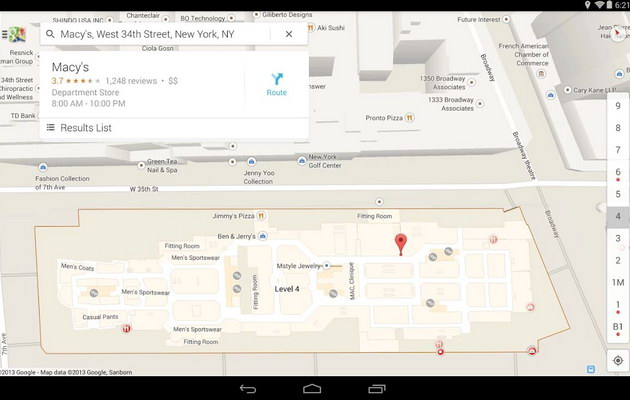Tap the 1333 Broadway Associates marker
Image resolution: width=630 pixels, height=400 pixels.
(x=480, y=104)
